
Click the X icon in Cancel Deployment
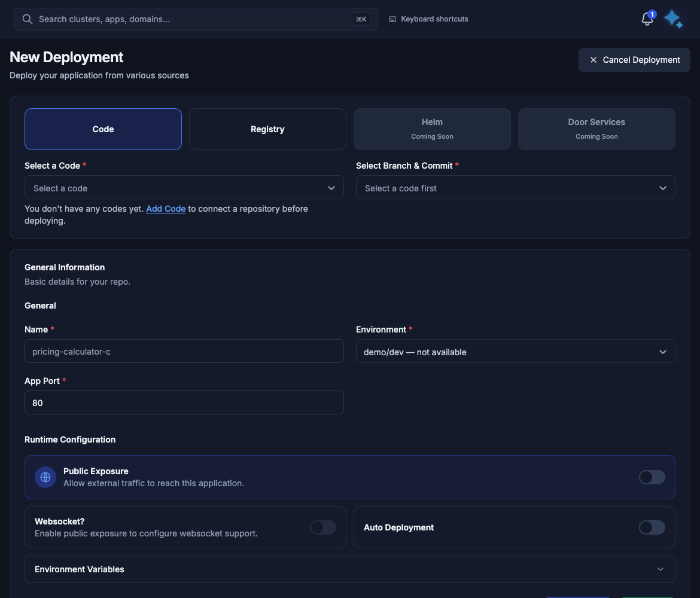click(594, 60)
